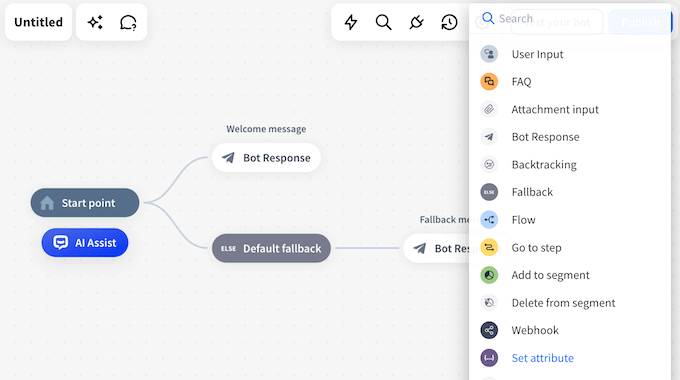
Task: Click the green Add to segment icon
Action: pos(489,275)
